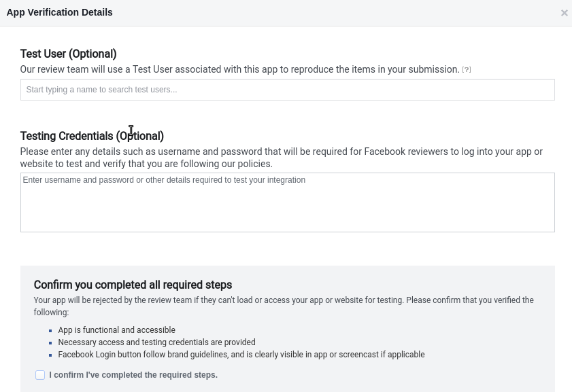Image resolution: width=572 pixels, height=392 pixels.
Task: Click the "Your app will be rejected" paragraph
Action: pos(284,306)
